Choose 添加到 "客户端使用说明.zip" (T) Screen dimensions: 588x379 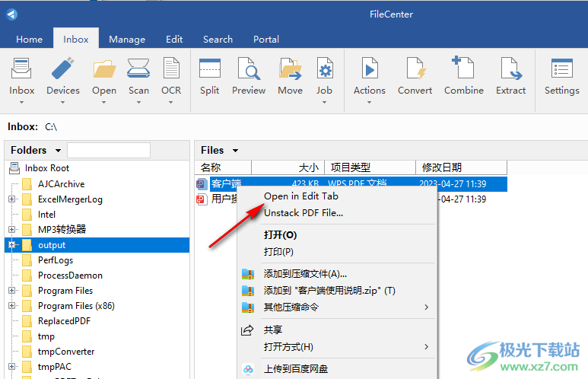pyautogui.click(x=329, y=291)
